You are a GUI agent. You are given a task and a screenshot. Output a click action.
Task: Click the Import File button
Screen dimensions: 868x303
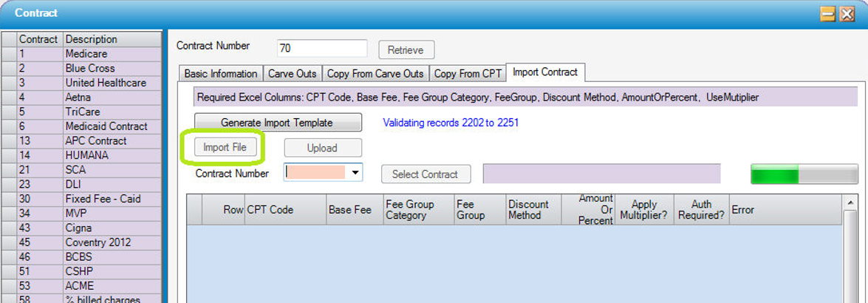[225, 147]
